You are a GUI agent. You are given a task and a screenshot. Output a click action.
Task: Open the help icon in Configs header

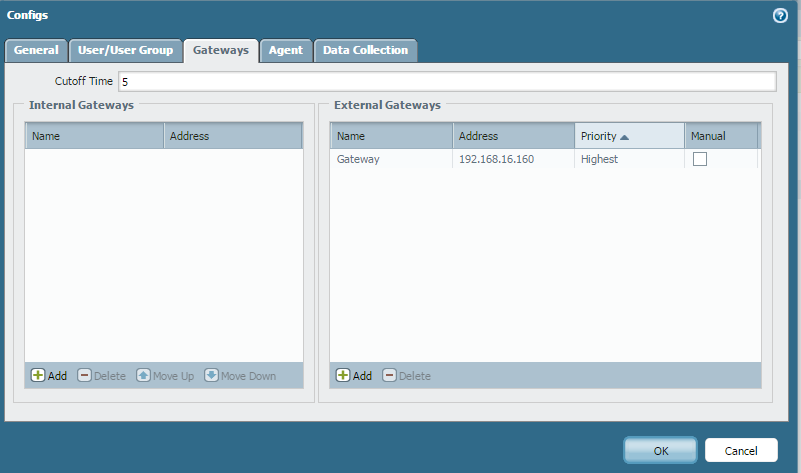coord(780,16)
